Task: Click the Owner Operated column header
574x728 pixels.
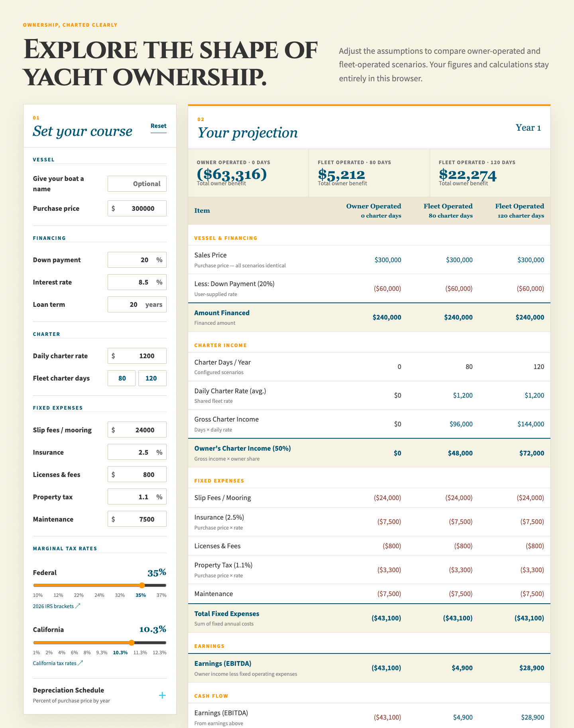Action: tap(373, 210)
